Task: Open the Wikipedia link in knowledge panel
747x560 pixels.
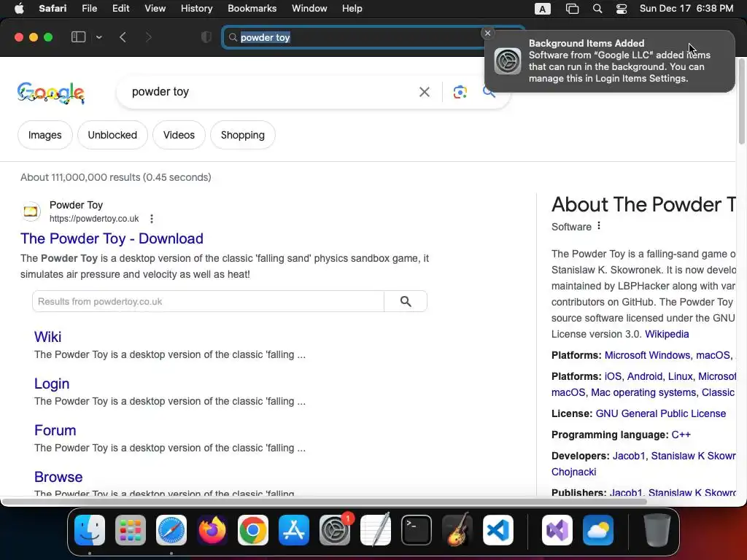Action: [x=667, y=334]
